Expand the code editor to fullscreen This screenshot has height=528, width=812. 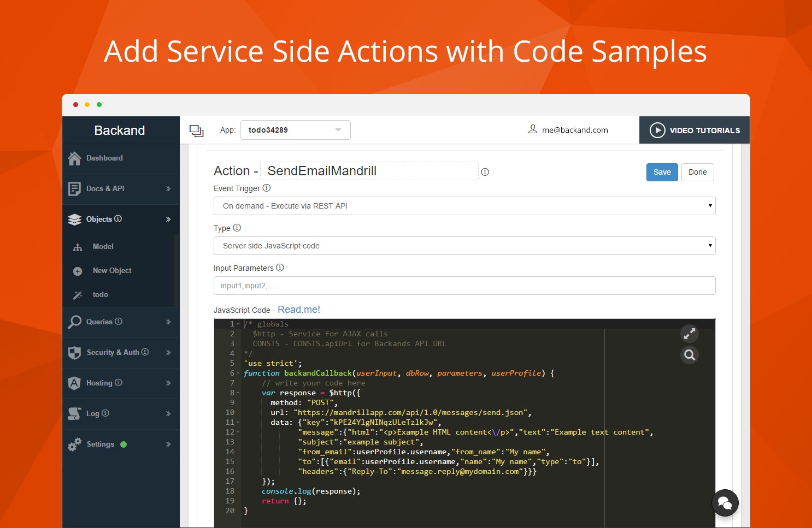(x=690, y=333)
